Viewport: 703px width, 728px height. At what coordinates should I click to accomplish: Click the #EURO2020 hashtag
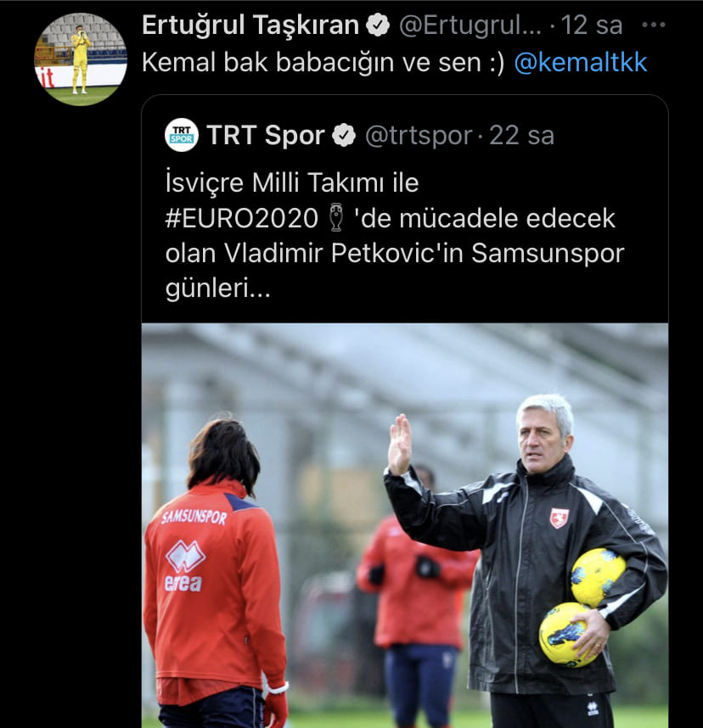[241, 218]
